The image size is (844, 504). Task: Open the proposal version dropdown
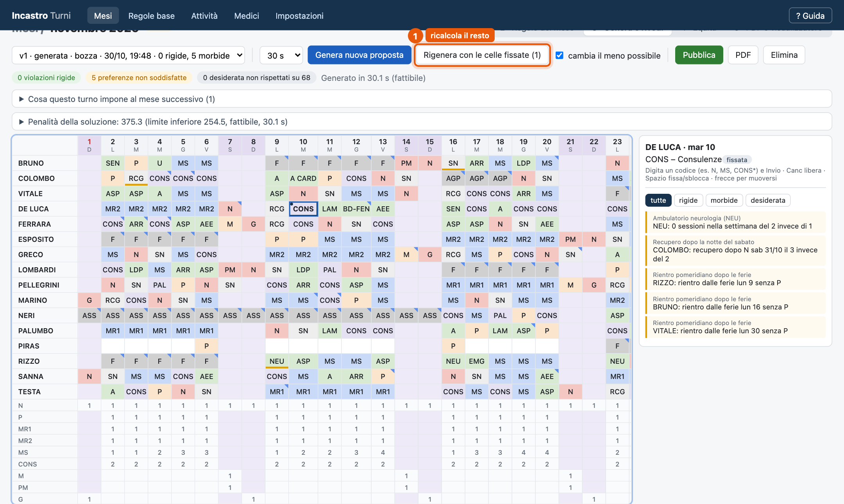click(128, 55)
